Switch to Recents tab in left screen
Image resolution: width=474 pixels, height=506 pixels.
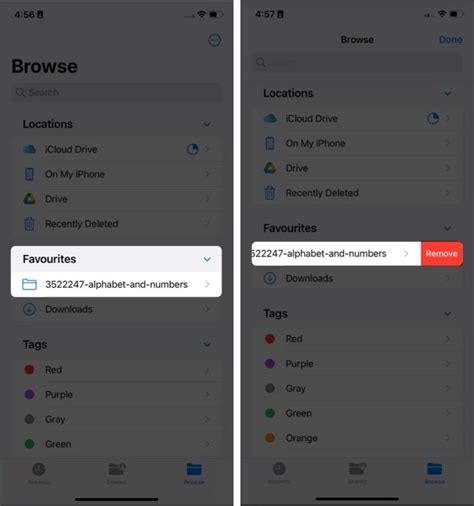coord(39,473)
